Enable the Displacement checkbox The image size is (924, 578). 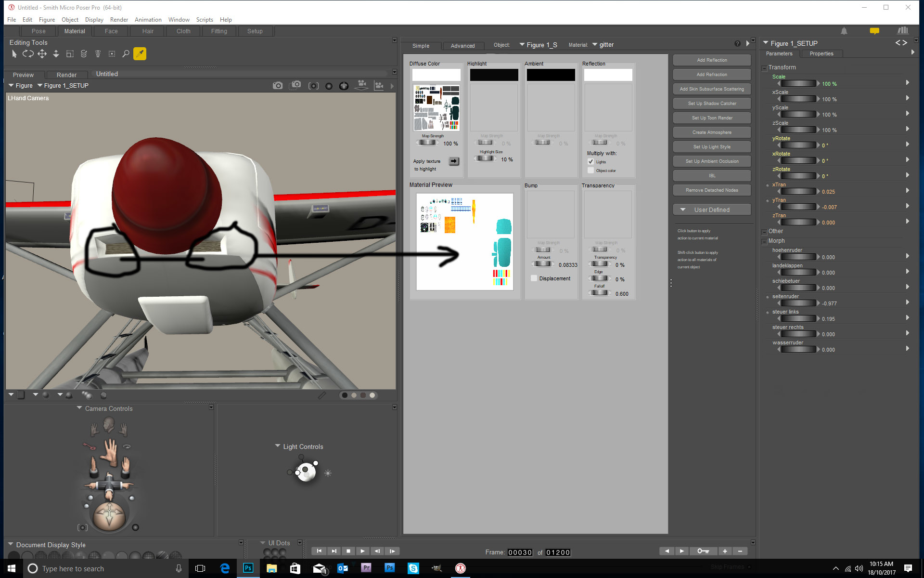[x=534, y=278]
